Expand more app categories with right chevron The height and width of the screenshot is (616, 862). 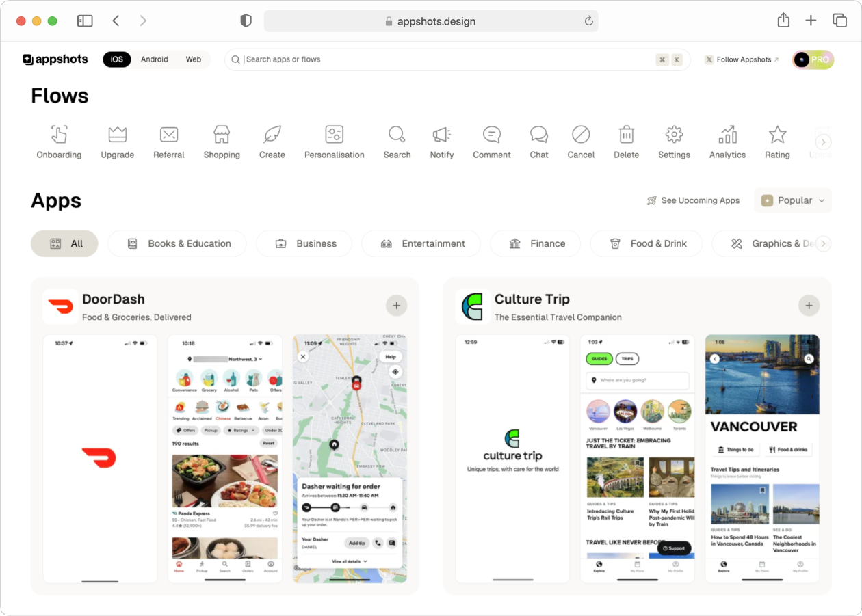[x=822, y=243]
